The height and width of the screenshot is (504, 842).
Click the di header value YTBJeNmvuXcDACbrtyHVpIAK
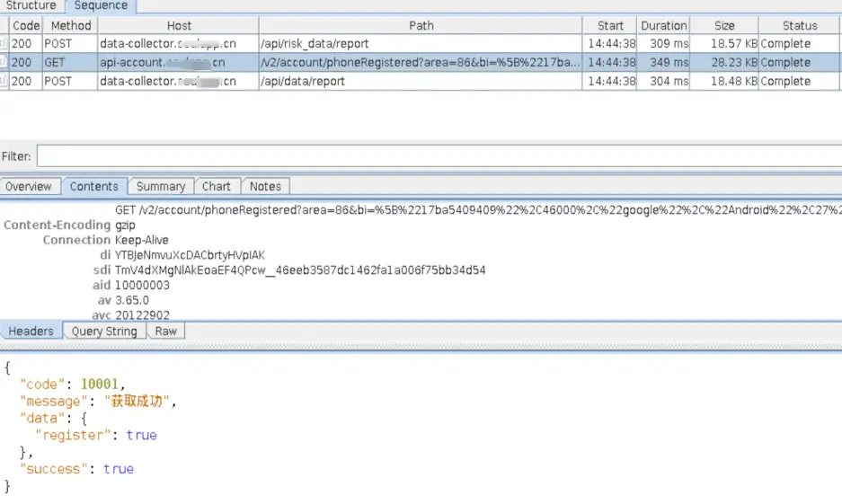pyautogui.click(x=190, y=255)
